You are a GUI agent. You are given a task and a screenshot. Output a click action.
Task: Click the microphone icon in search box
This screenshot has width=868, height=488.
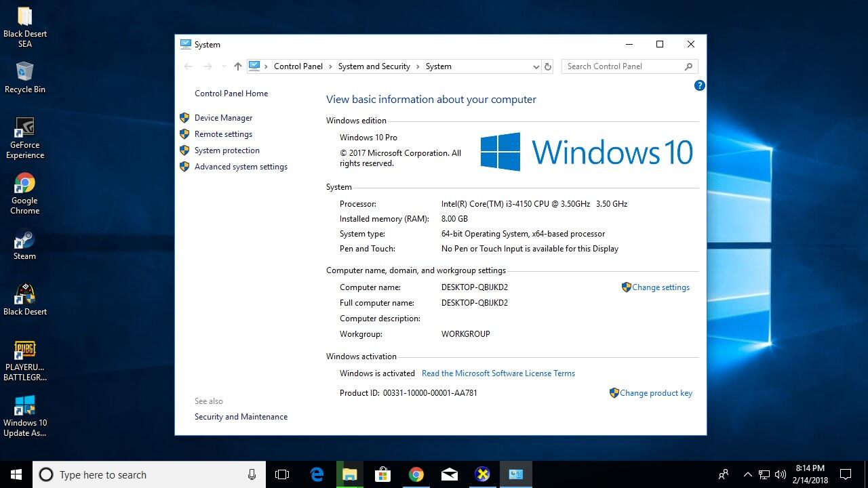[252, 474]
